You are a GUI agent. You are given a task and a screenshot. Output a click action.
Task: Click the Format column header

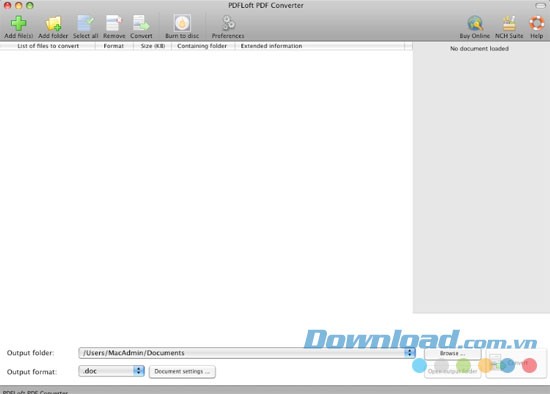click(x=114, y=46)
